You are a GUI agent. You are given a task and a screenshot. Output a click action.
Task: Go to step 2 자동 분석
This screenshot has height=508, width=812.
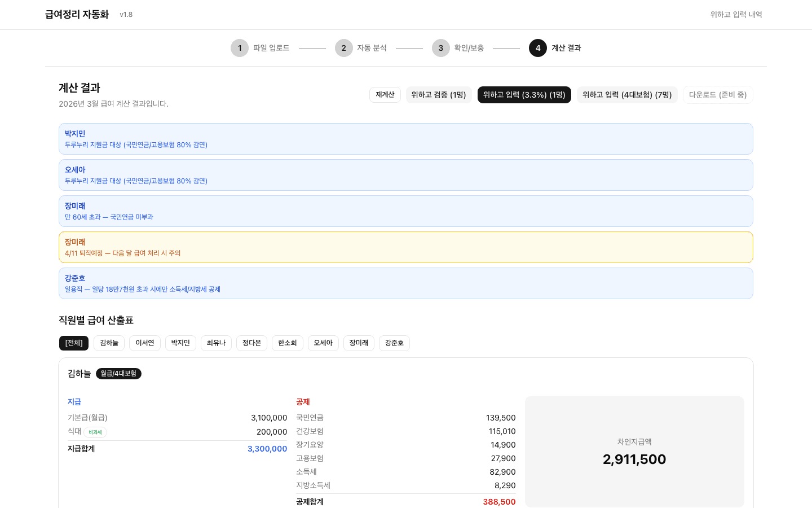coord(361,48)
